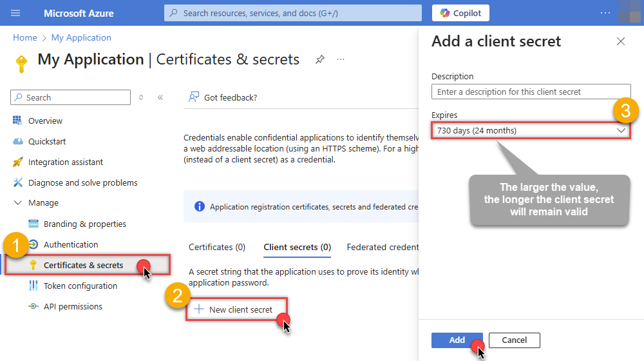
Task: Click Got feedback? link
Action: click(231, 97)
